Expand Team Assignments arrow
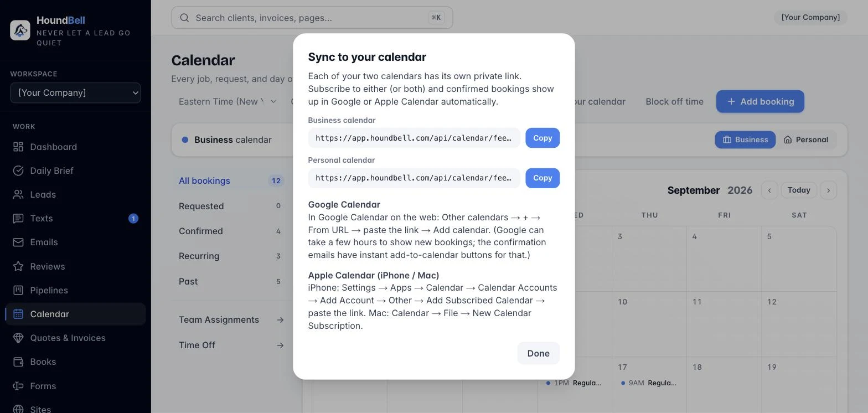Screen dimensions: 868x413 tap(280, 319)
